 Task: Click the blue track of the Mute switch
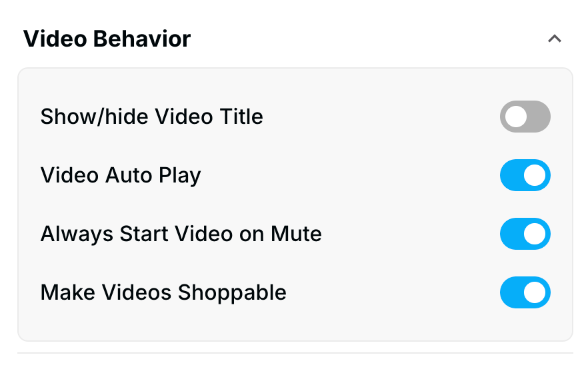pyautogui.click(x=511, y=234)
